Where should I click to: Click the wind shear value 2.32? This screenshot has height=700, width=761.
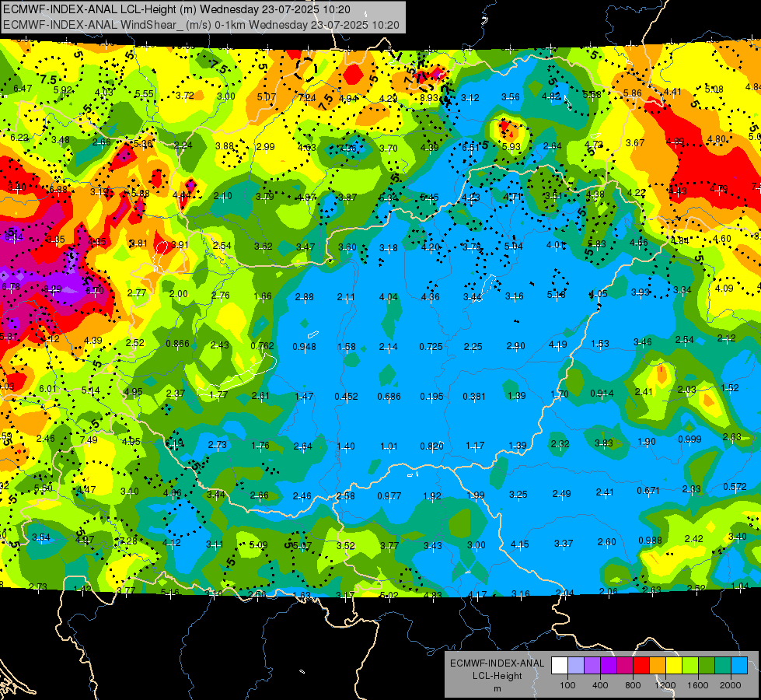point(560,444)
